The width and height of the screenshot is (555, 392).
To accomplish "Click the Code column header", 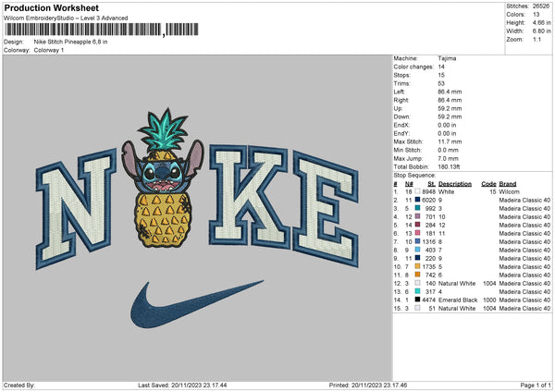I will 488,184.
